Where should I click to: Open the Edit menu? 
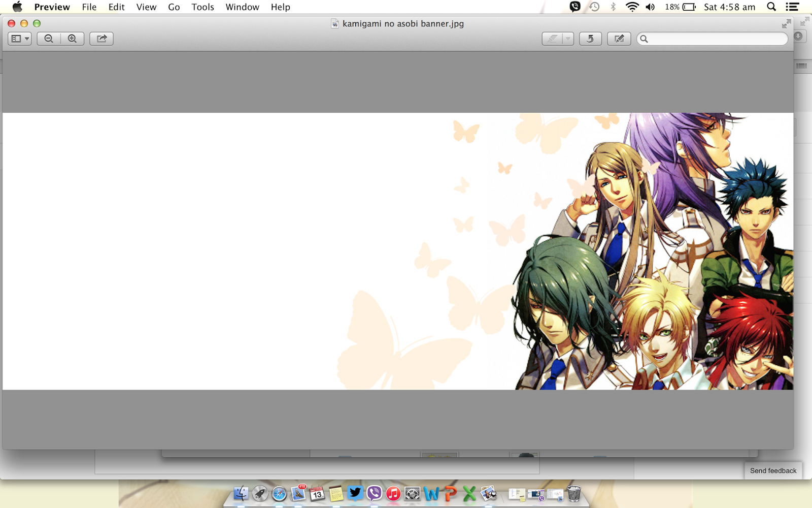[x=117, y=7]
